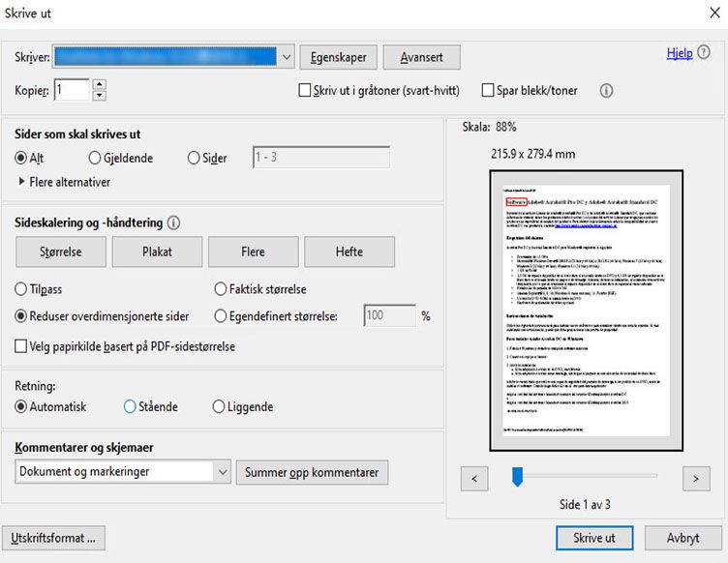This screenshot has height=563, width=728.
Task: Enable Skriv ut i gråtoner checkbox
Action: coord(305,90)
